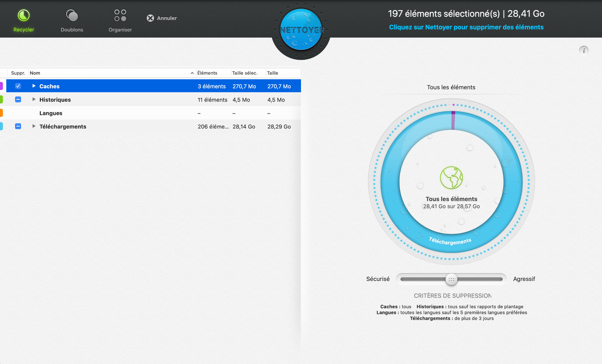Switch to the Doublons tool

coord(72,21)
